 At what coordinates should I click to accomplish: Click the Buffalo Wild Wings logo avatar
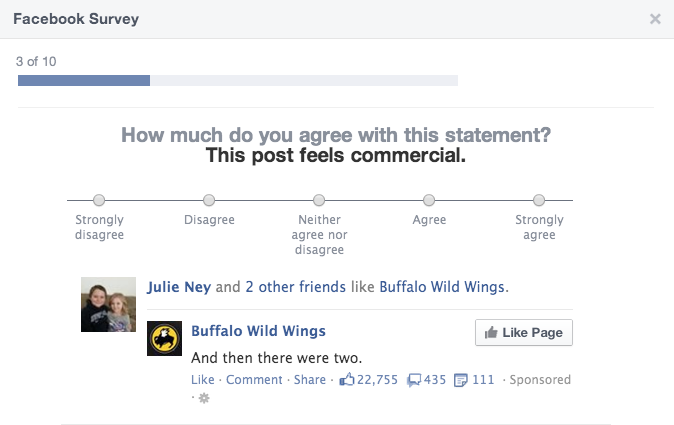(x=164, y=338)
